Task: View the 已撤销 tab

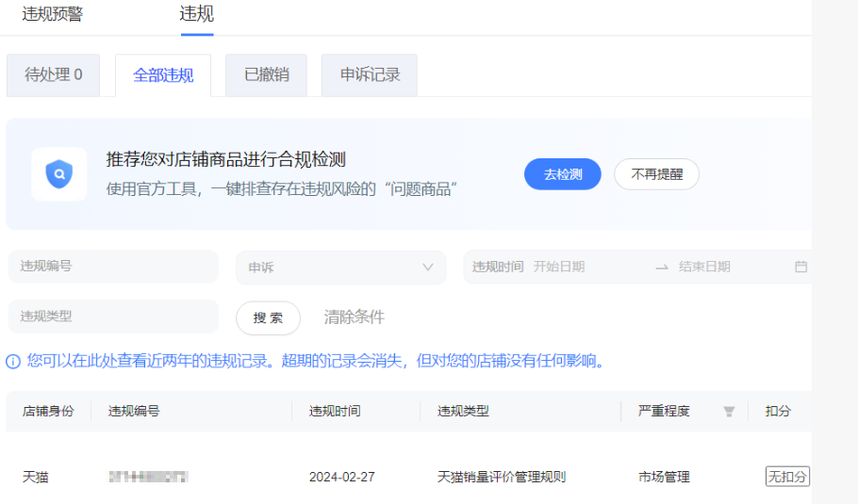Action: click(x=266, y=74)
